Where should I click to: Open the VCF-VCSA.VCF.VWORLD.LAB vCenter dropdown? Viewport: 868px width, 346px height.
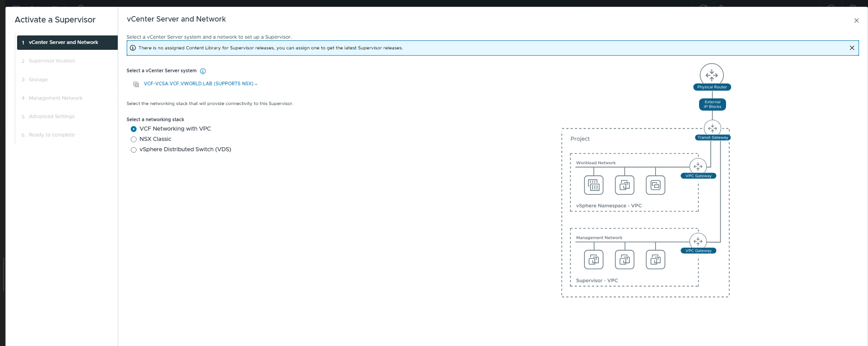[x=200, y=84]
